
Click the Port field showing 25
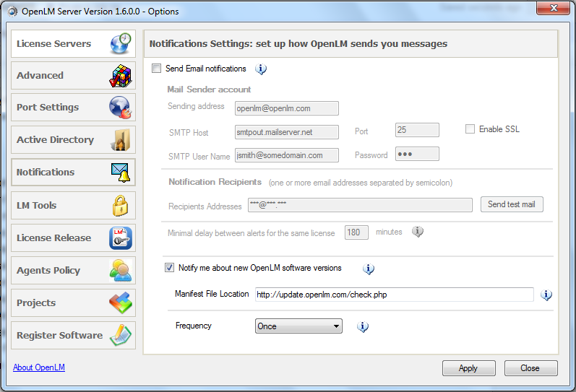[417, 130]
